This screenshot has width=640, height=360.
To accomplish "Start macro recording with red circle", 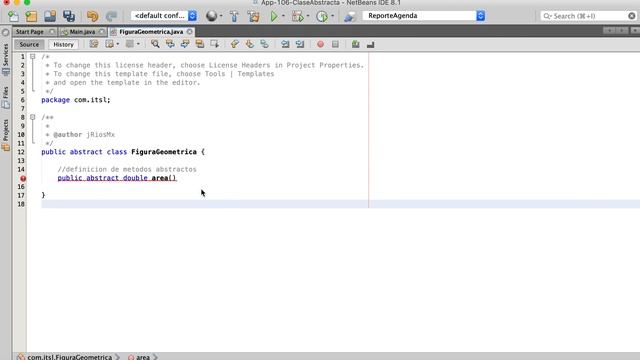I will pyautogui.click(x=320, y=44).
